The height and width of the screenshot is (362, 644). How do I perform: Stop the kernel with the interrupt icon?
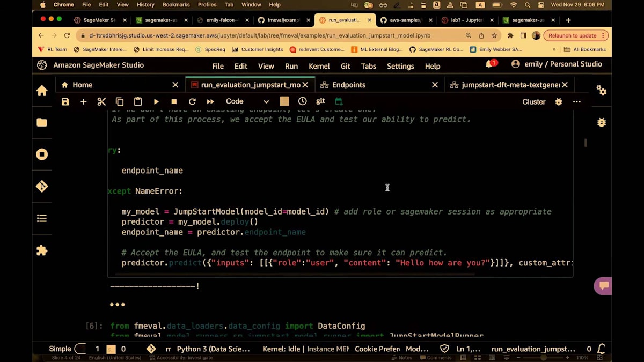point(174,101)
